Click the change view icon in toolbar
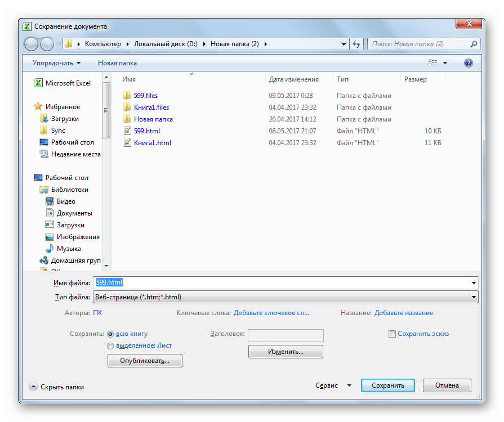This screenshot has height=422, width=504. point(433,63)
